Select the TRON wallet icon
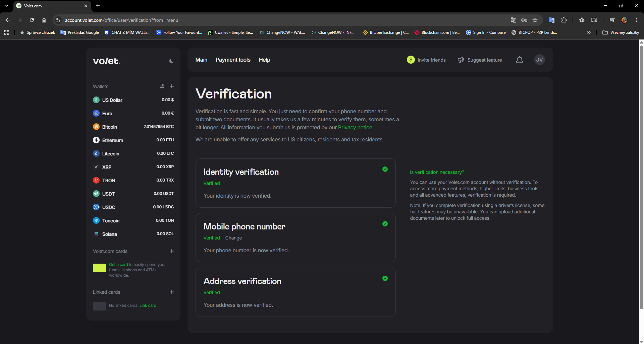The height and width of the screenshot is (344, 644). pos(96,180)
